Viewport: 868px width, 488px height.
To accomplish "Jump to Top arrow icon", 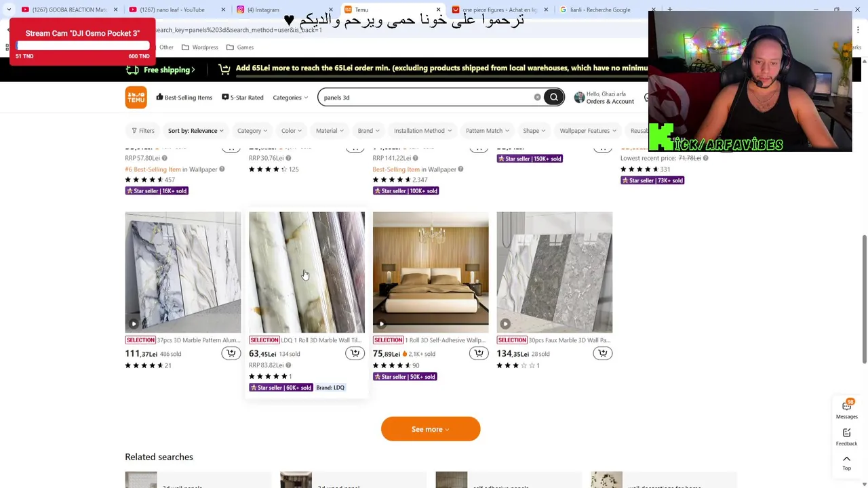I will pyautogui.click(x=846, y=463).
